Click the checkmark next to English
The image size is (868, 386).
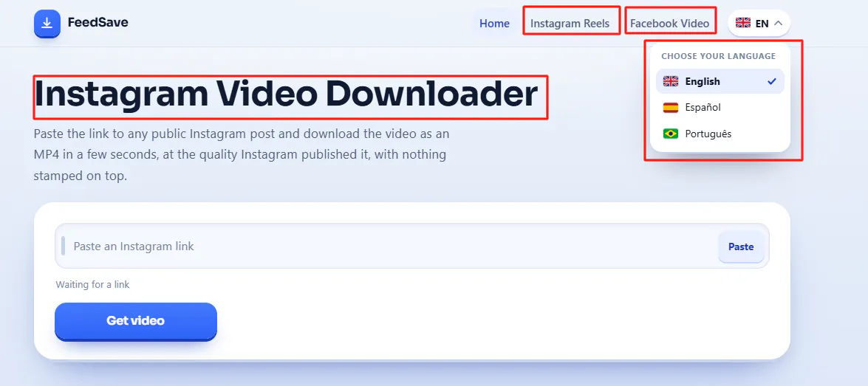(772, 81)
